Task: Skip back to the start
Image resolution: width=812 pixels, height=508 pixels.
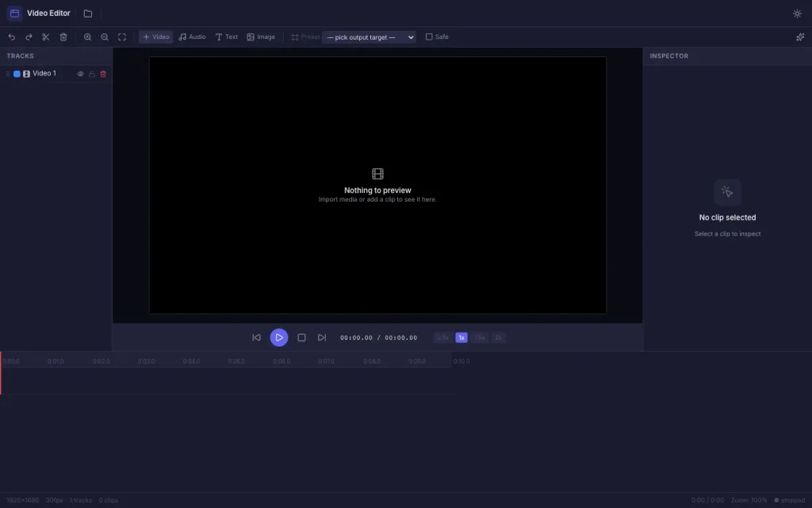Action: tap(256, 337)
